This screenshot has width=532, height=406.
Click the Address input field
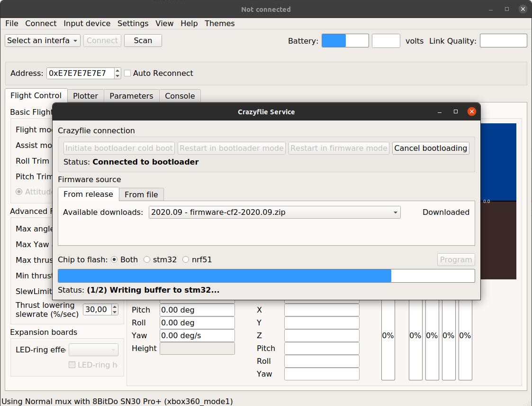click(x=80, y=73)
